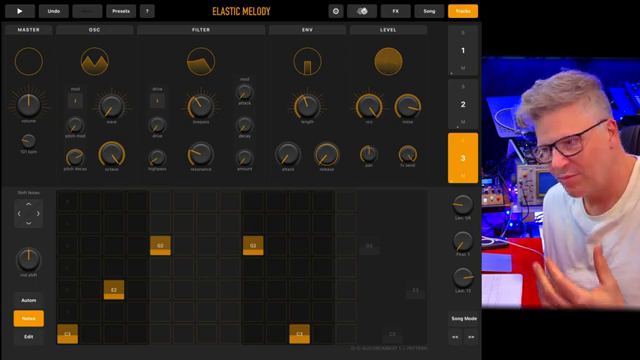Click the fx send knob
The width and height of the screenshot is (640, 360).
click(x=407, y=154)
